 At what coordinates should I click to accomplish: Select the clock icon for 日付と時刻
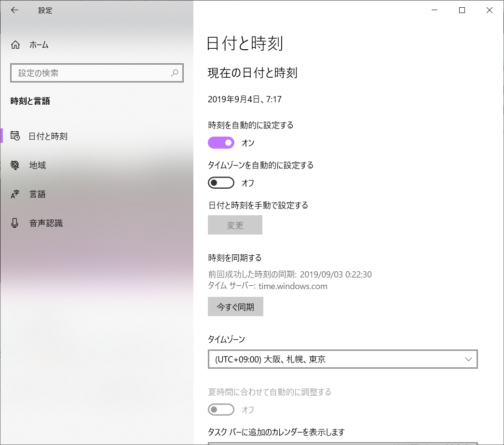[x=15, y=136]
